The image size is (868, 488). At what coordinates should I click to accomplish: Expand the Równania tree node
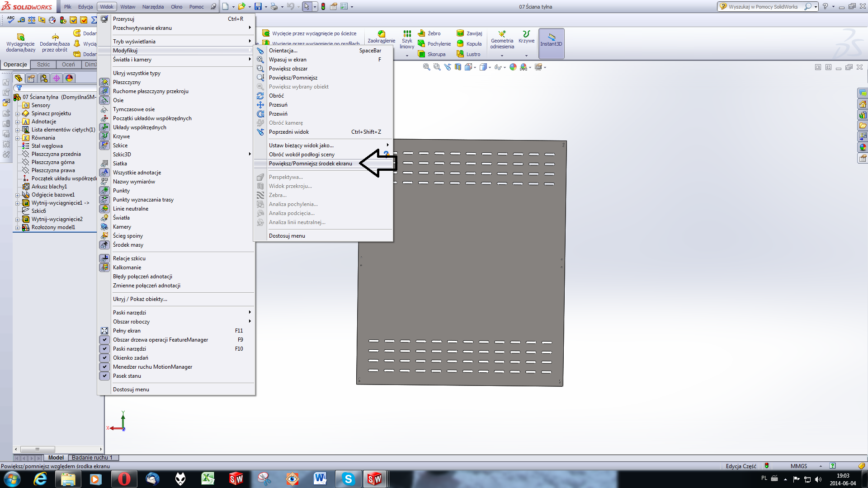[18, 138]
